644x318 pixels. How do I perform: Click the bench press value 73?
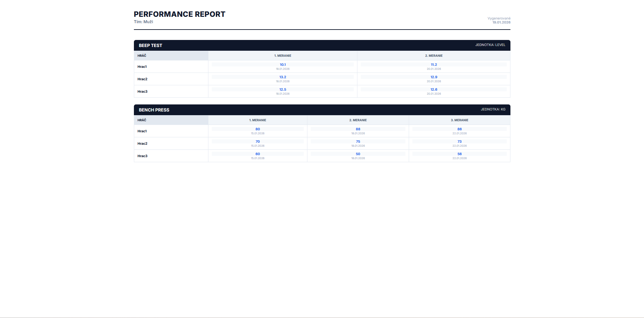pyautogui.click(x=459, y=142)
